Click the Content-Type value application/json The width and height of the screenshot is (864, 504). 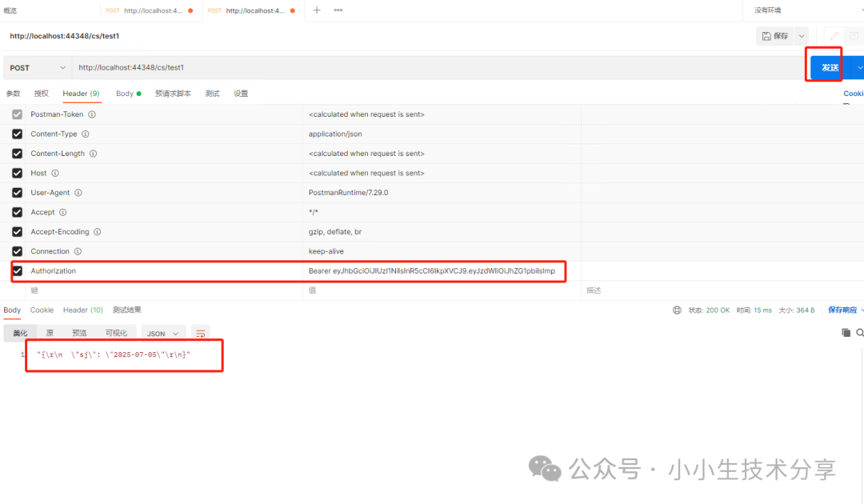335,134
